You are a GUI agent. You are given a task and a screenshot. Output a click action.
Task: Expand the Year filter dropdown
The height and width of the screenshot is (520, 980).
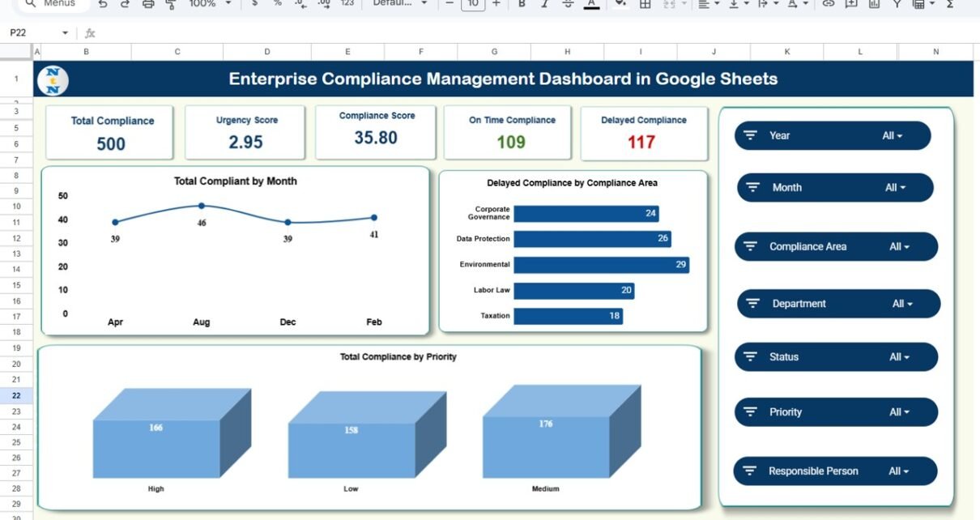click(892, 136)
